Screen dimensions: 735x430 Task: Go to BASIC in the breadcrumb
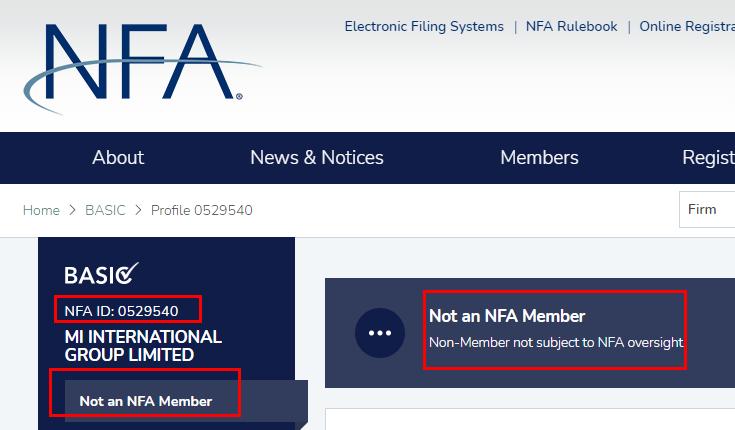[x=104, y=210]
